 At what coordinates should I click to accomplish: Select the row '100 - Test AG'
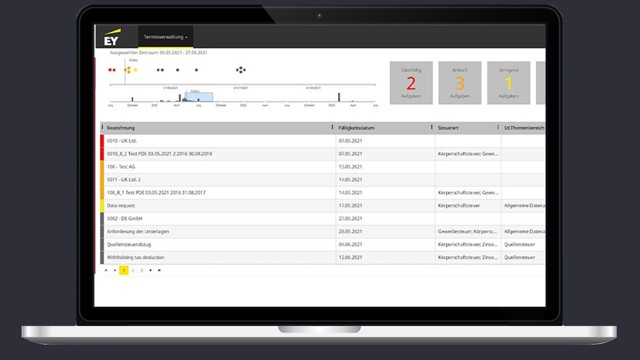[322, 167]
